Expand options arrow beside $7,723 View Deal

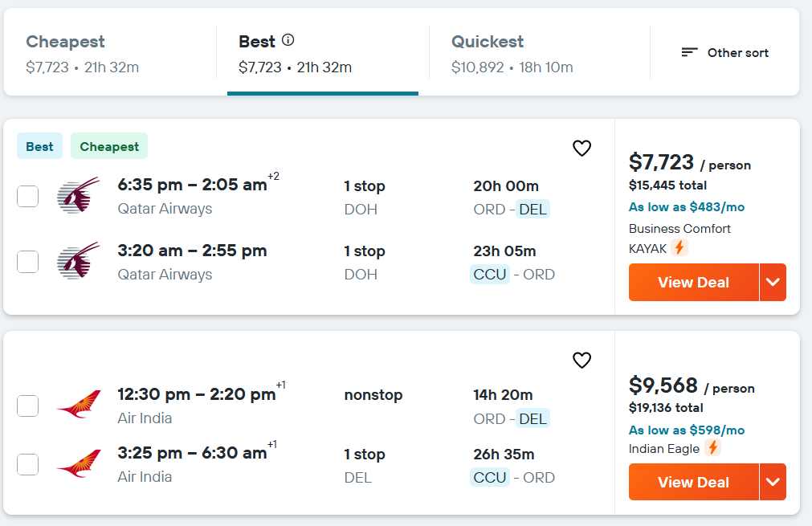pos(773,283)
